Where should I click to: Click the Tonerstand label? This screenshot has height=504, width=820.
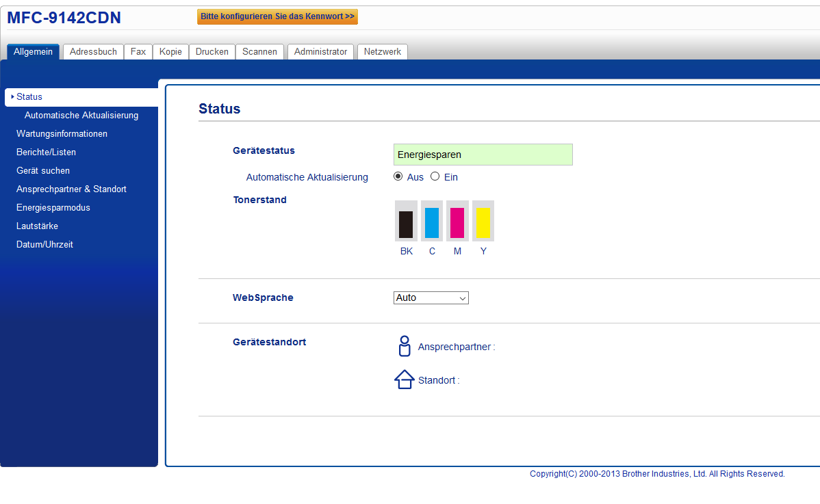point(260,200)
